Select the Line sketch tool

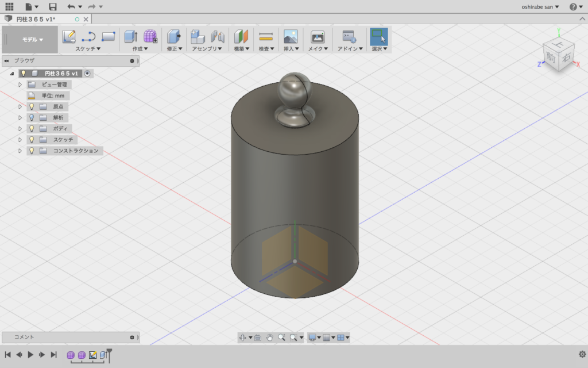[x=88, y=36]
